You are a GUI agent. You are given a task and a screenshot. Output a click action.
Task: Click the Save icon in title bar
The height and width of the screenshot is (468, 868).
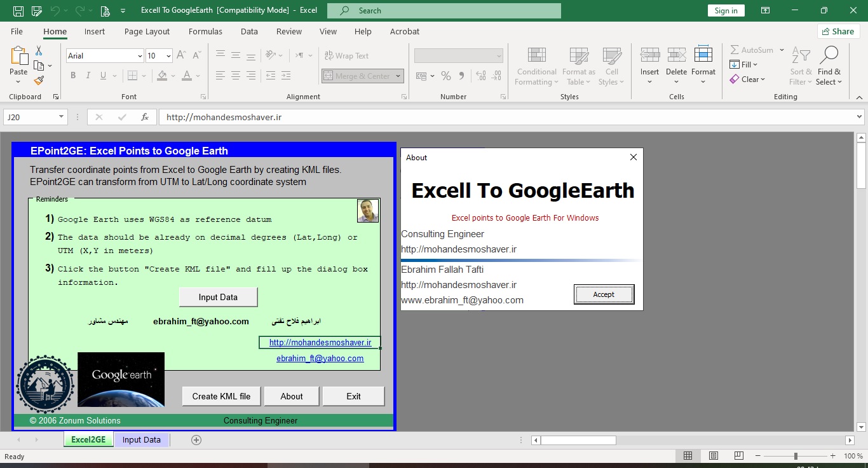click(18, 11)
